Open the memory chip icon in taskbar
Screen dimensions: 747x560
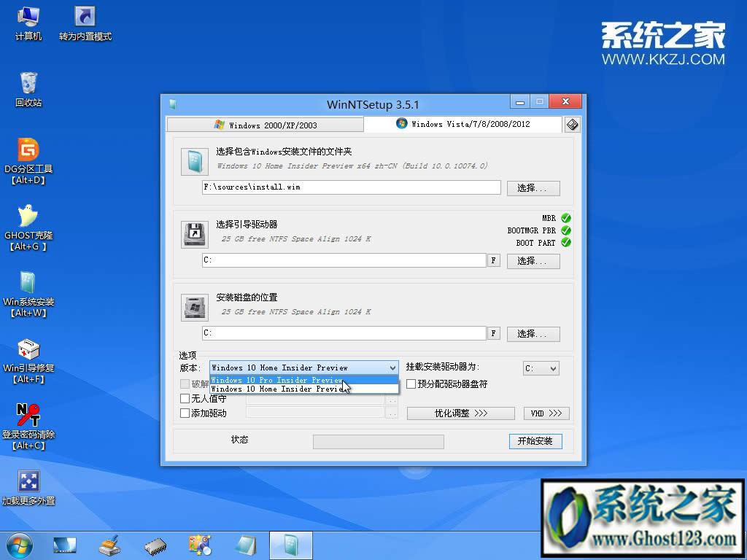coord(155,546)
